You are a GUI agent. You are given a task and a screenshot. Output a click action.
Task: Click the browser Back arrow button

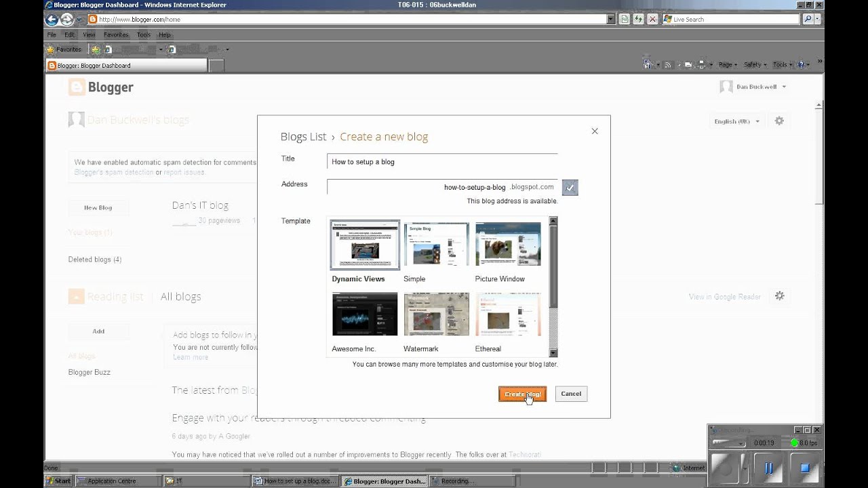pos(52,20)
